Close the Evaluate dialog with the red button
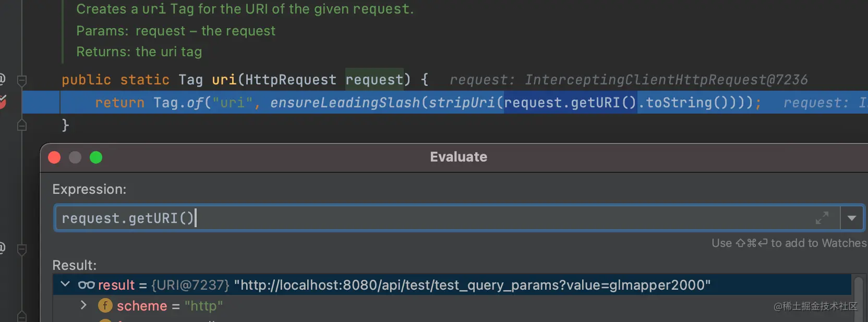The width and height of the screenshot is (868, 322). pyautogui.click(x=54, y=157)
